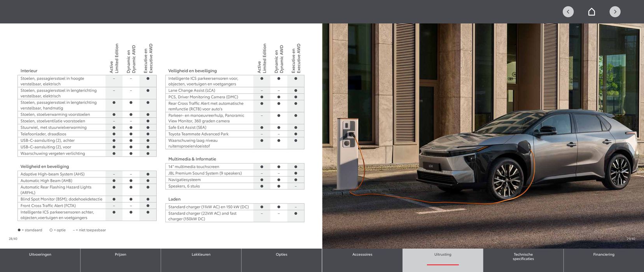Screen dimensions: 644x272
Task: Click the filled-dot standaard legend symbol
Action: tap(19, 230)
